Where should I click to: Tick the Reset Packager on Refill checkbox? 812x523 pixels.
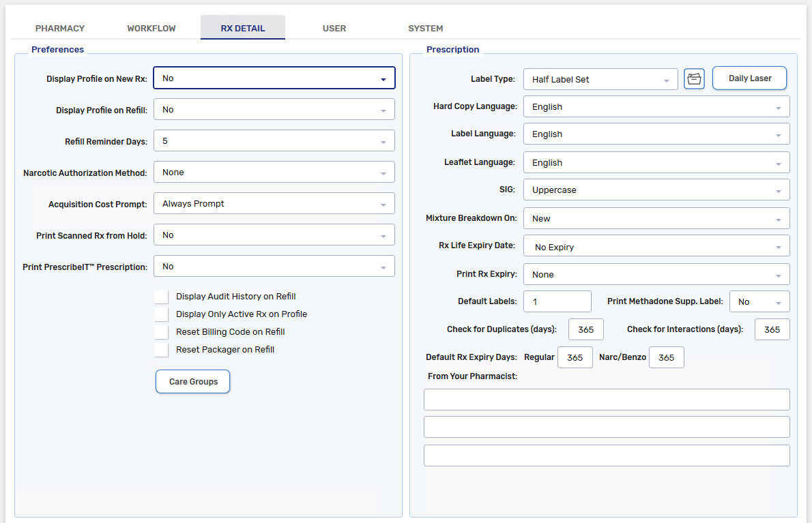point(162,350)
